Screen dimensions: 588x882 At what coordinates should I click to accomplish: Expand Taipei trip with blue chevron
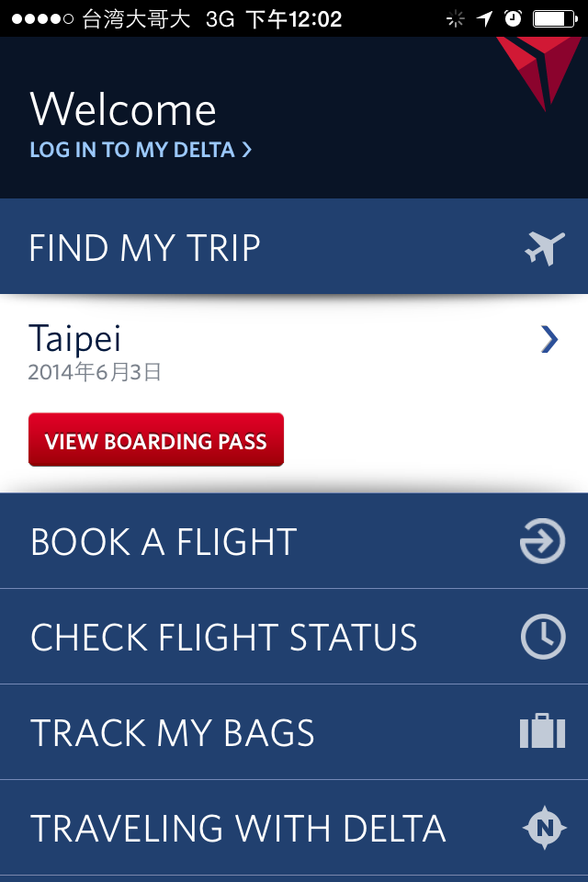549,339
